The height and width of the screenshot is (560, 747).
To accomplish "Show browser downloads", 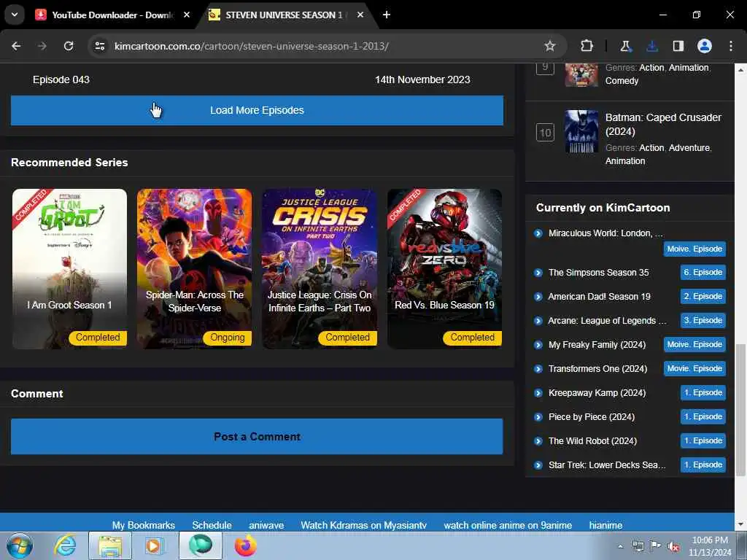I will (x=651, y=46).
